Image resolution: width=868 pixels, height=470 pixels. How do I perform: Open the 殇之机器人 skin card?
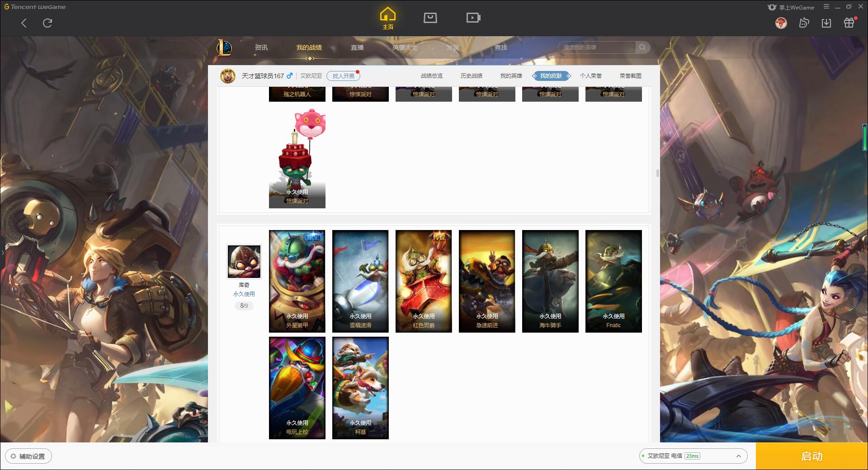pyautogui.click(x=297, y=94)
